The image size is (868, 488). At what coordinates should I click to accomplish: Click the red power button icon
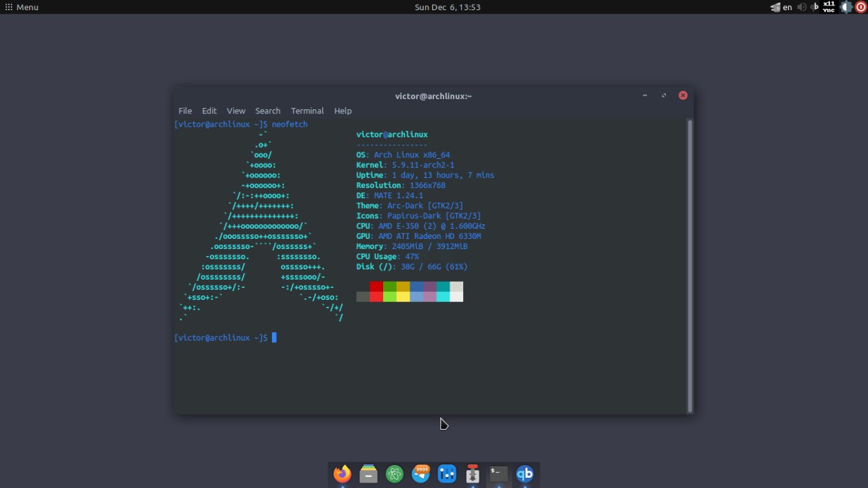(x=861, y=7)
